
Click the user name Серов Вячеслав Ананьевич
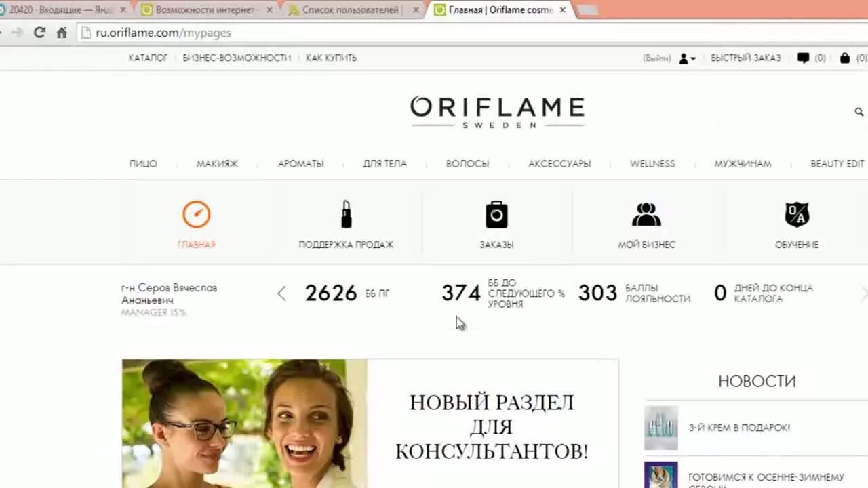pos(170,294)
